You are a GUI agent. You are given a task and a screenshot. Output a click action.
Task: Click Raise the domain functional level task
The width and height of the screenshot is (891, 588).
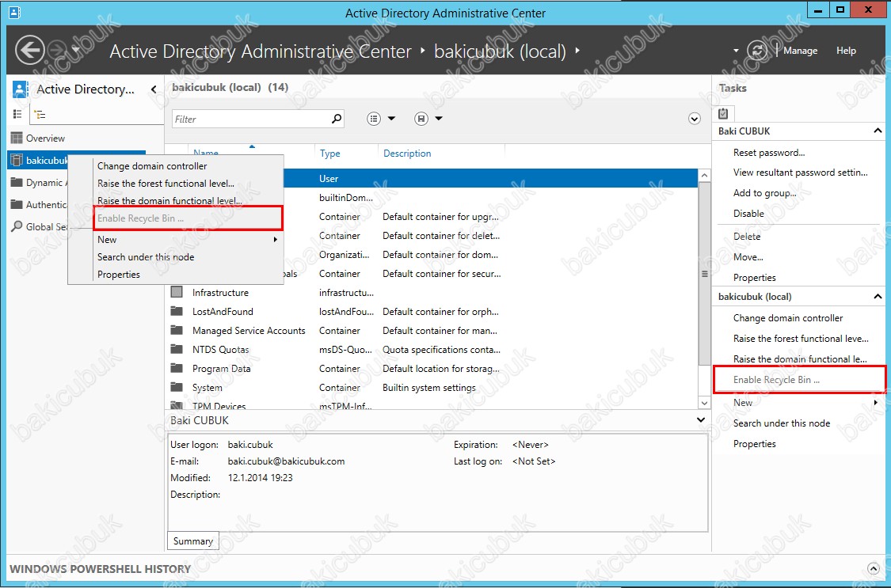[800, 358]
